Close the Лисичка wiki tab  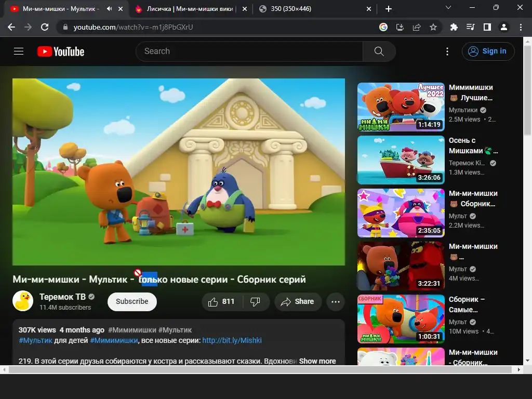click(245, 9)
